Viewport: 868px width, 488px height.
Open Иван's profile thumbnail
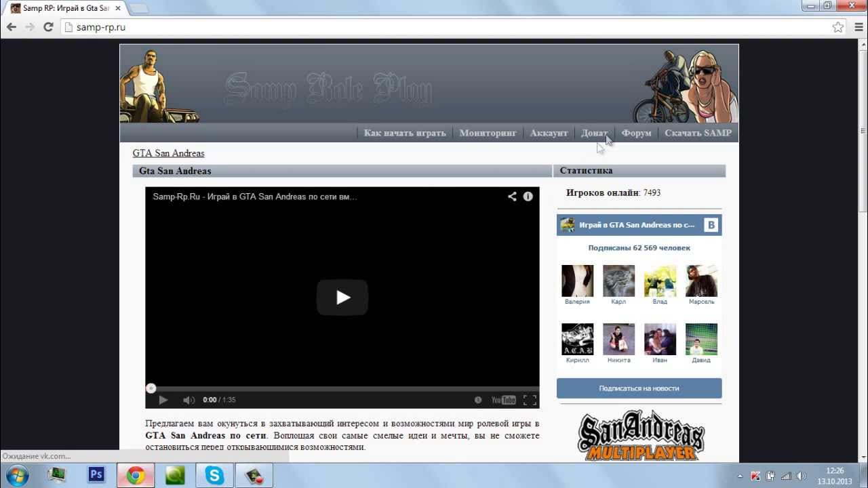coord(660,339)
